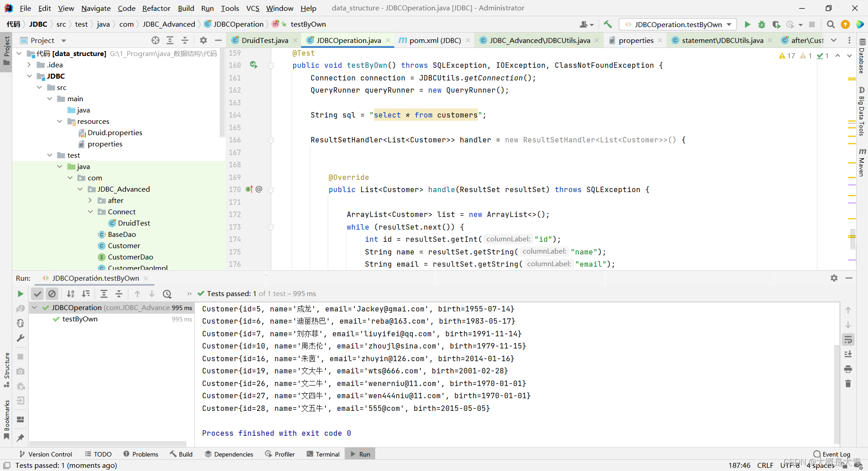Image resolution: width=868 pixels, height=471 pixels.
Task: Toggle Show Ignored tests button
Action: (52, 294)
